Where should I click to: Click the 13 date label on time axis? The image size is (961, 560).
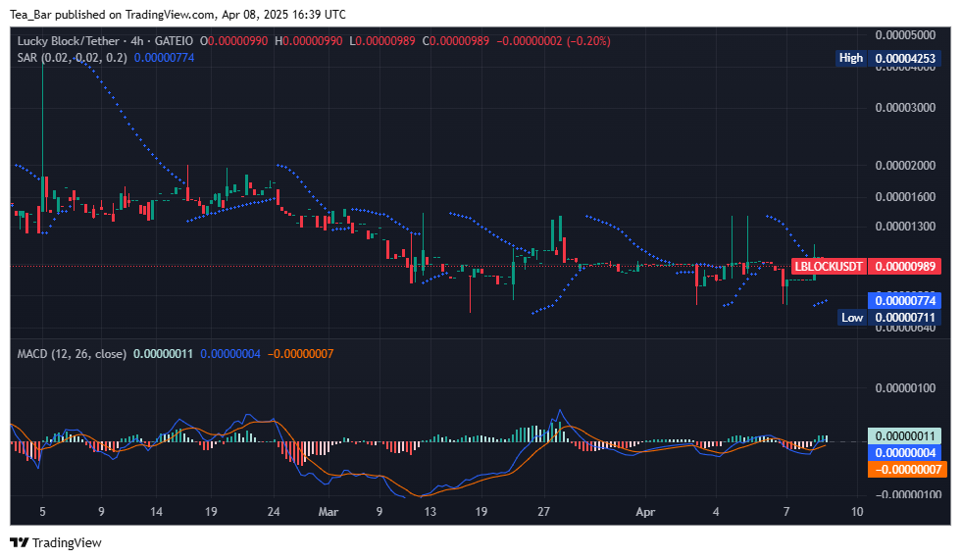click(430, 512)
